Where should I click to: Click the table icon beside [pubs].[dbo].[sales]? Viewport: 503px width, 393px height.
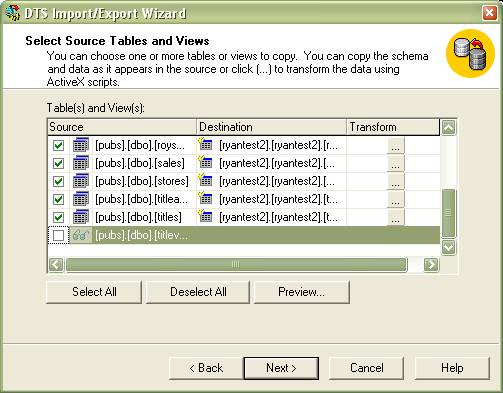81,163
